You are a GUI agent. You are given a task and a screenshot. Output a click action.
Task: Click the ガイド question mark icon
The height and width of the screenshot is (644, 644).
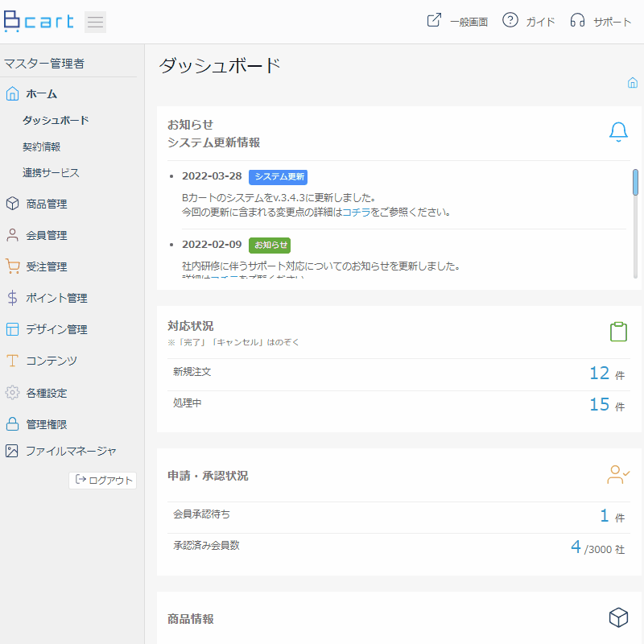click(x=510, y=20)
